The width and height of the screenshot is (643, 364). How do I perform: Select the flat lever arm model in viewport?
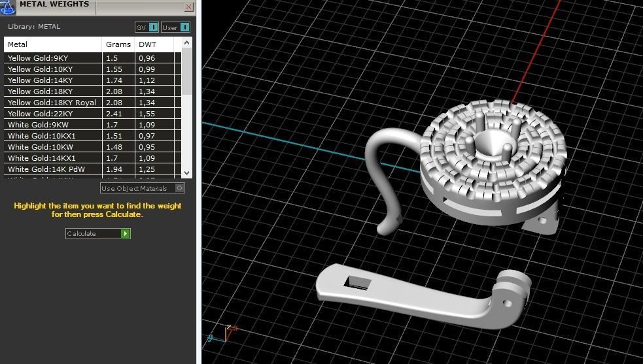coord(423,298)
